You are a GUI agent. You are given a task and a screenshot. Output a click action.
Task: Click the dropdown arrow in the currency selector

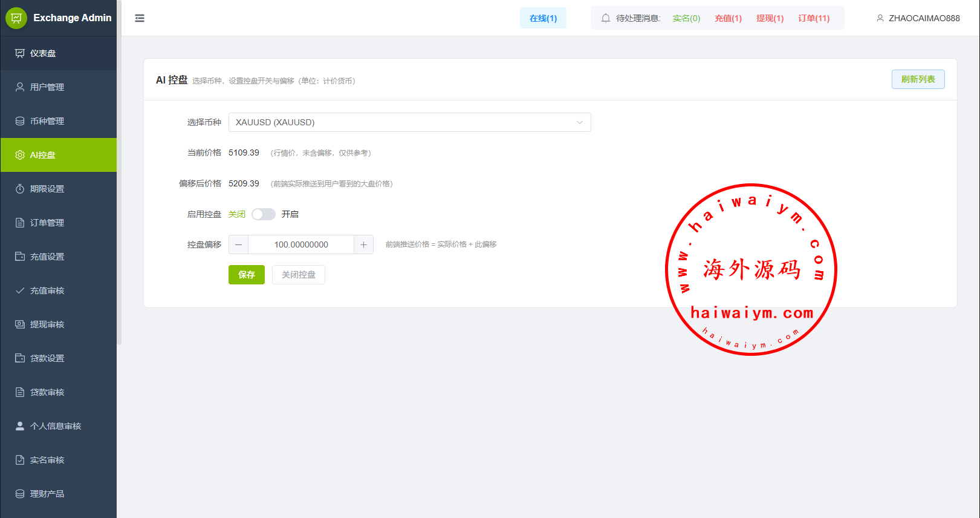tap(579, 122)
